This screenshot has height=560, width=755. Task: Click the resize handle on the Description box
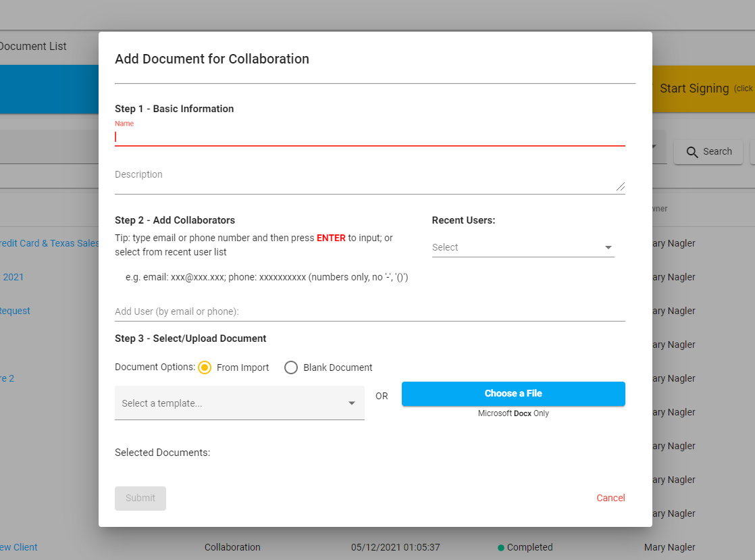coord(619,188)
